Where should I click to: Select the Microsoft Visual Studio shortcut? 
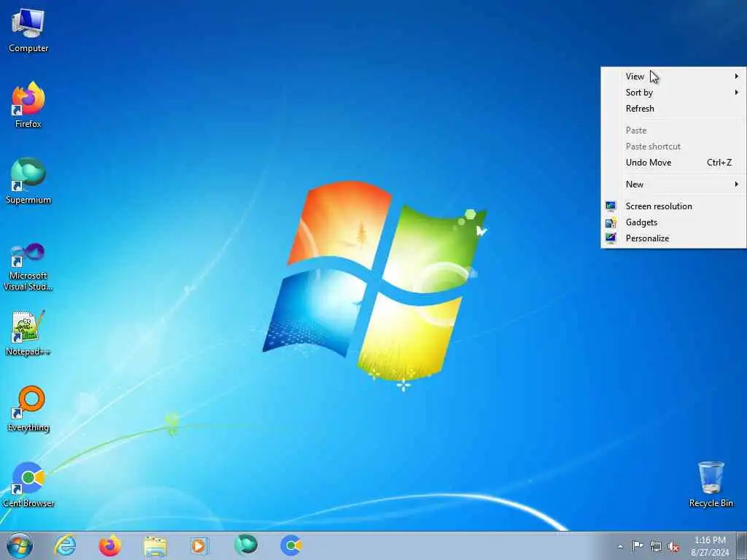[x=28, y=267]
